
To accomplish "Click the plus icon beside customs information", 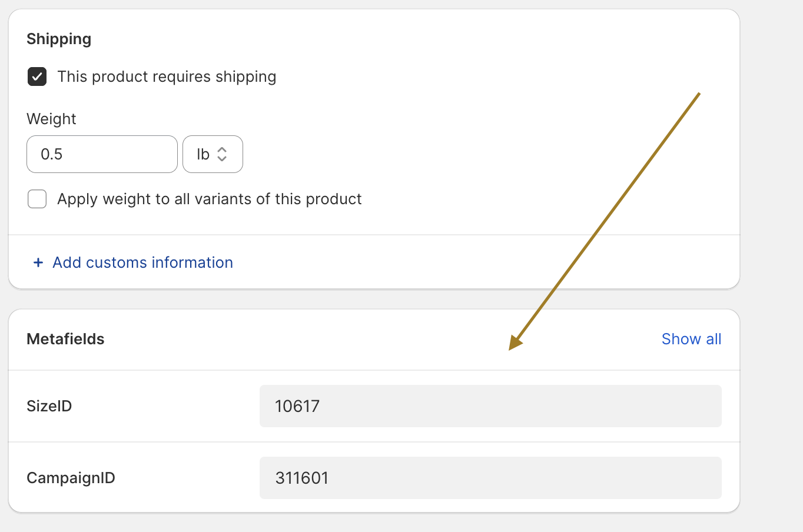I will (x=38, y=262).
